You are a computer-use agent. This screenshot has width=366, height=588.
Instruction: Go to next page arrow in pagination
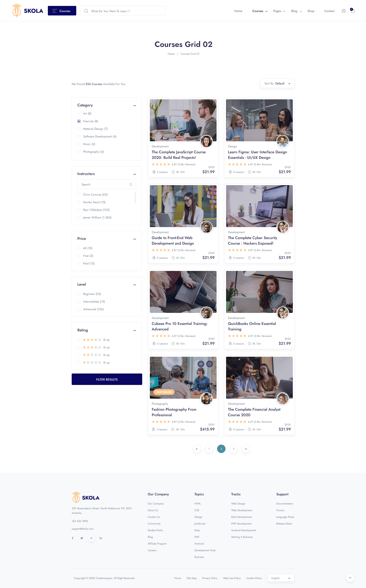pos(246,449)
